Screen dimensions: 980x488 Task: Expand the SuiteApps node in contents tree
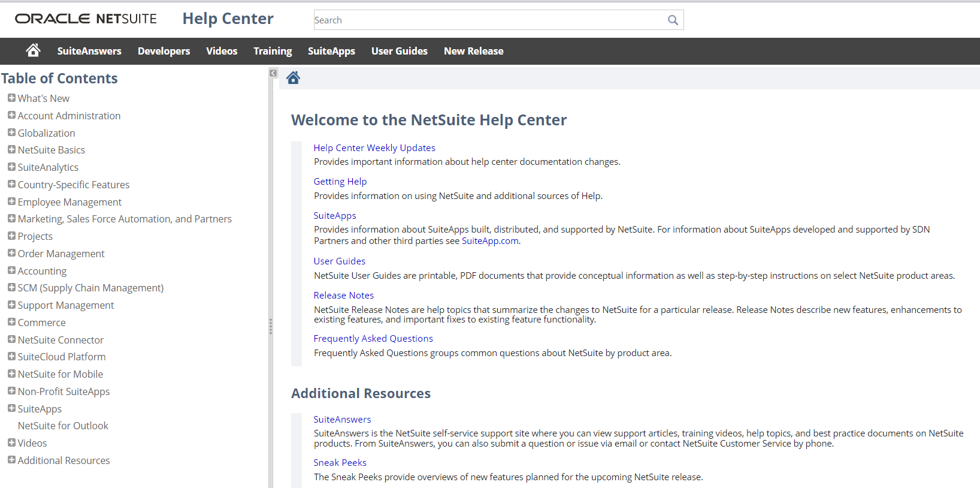pyautogui.click(x=11, y=408)
